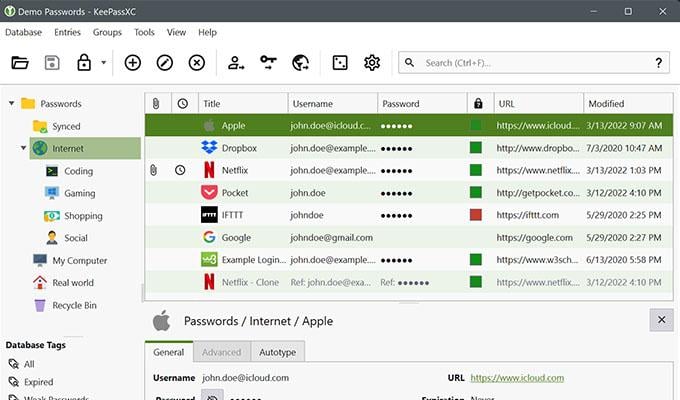This screenshot has height=400, width=680.
Task: Sort entries by Username column
Action: click(333, 103)
